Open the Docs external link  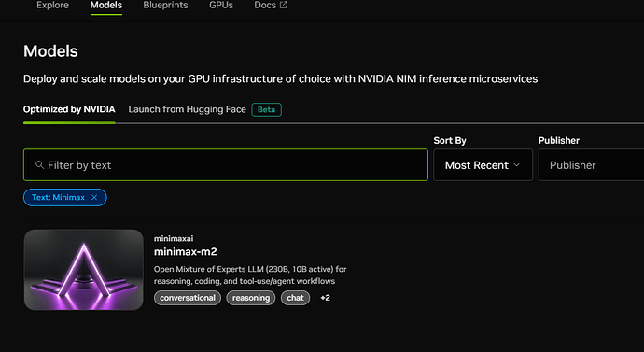271,6
